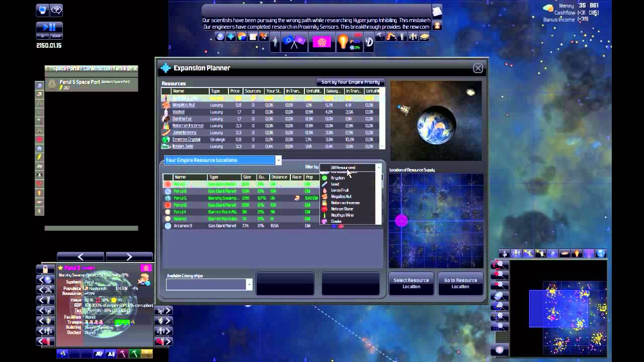Select the blue star icon in left sidebar

click(x=39, y=148)
